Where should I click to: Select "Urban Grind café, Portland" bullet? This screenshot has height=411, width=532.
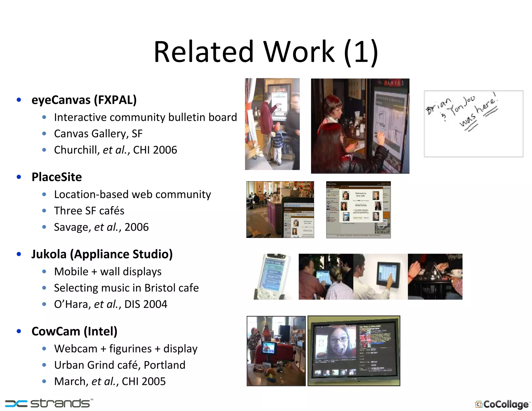pos(120,365)
